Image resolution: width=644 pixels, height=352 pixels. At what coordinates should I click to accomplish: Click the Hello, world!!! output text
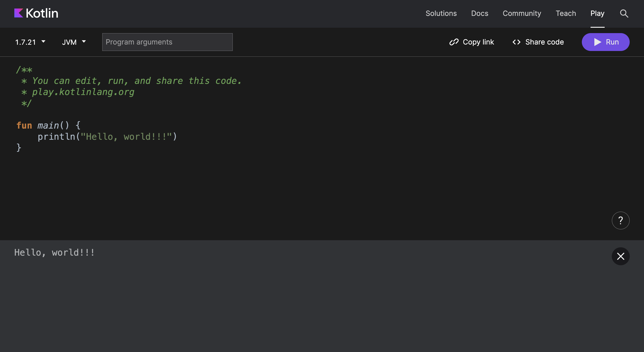54,252
